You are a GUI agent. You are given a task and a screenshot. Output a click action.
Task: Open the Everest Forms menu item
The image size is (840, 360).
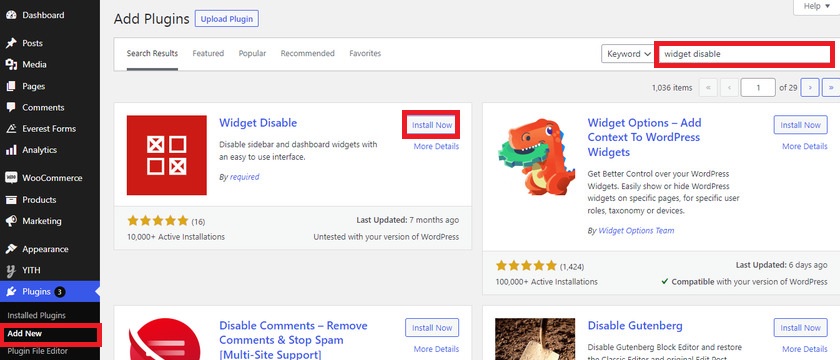pos(50,129)
